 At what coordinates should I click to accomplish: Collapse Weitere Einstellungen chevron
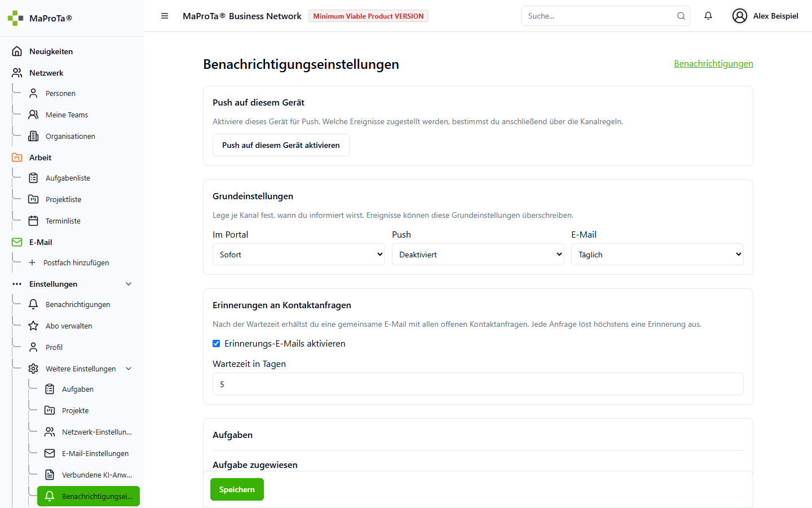pos(129,369)
